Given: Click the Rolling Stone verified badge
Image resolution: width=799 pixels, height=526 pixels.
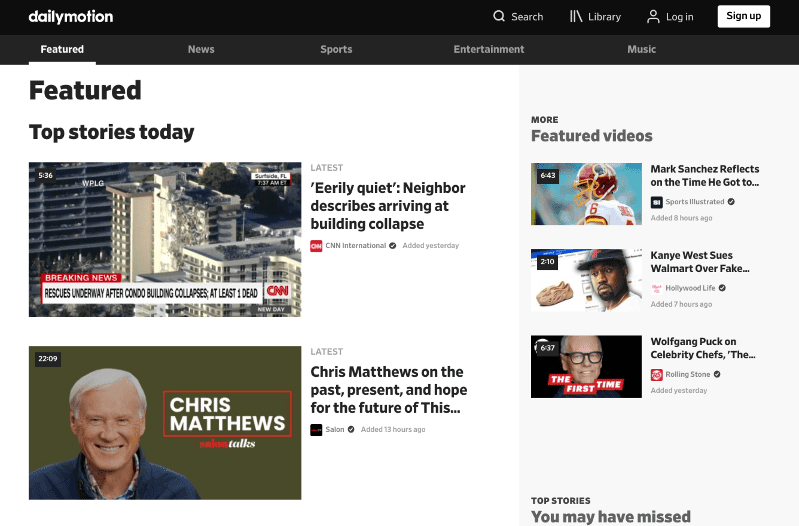Looking at the screenshot, I should [x=717, y=374].
